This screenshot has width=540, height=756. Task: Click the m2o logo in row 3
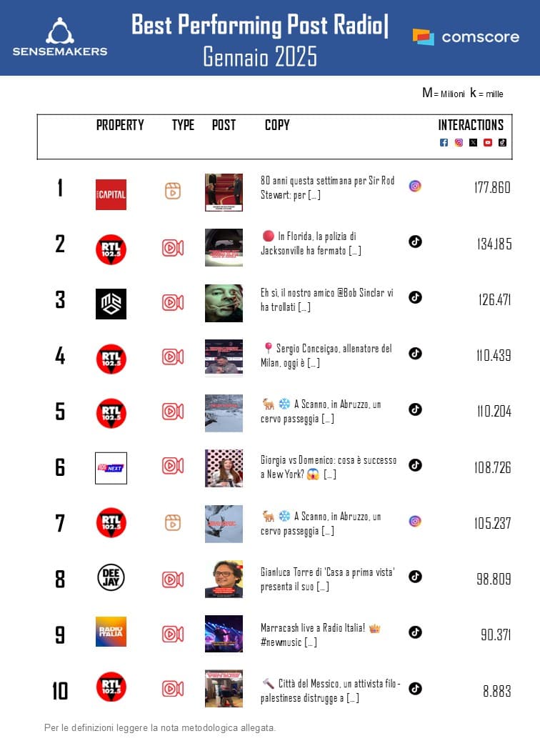pos(111,304)
